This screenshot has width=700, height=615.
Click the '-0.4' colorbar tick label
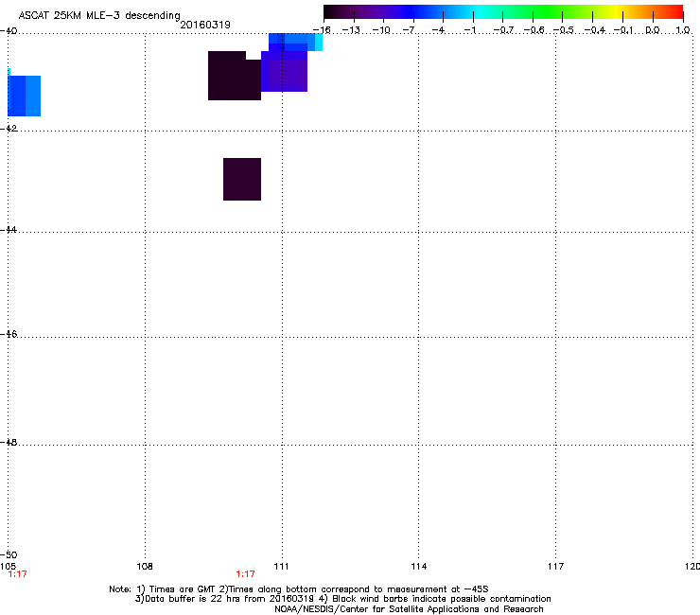595,30
